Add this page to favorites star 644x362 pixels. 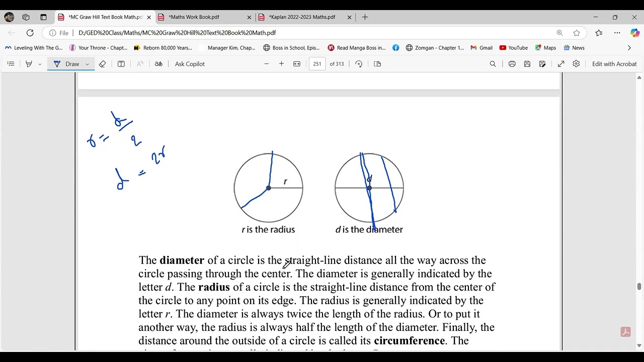577,33
